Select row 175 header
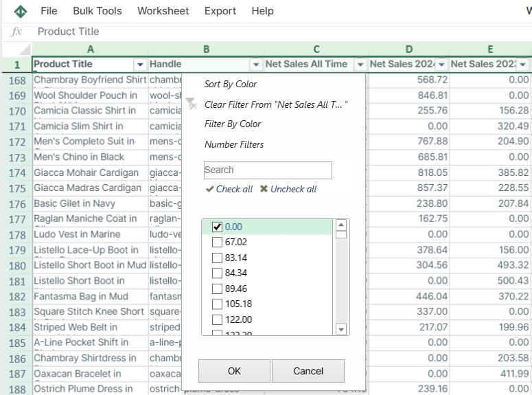 (17, 188)
